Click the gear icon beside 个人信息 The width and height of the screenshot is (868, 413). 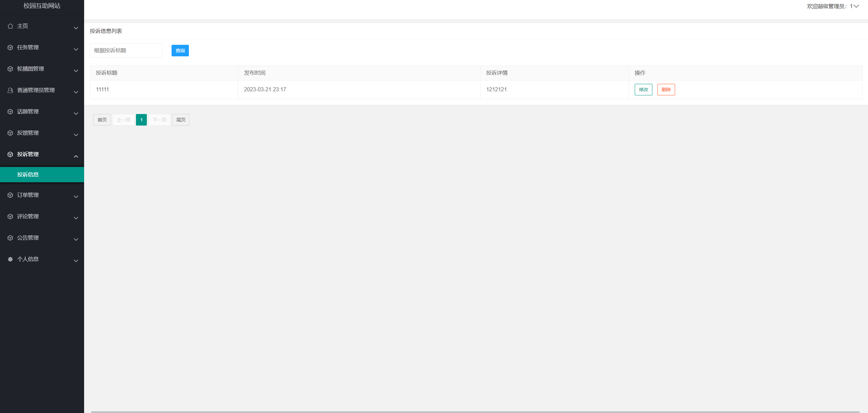point(10,259)
